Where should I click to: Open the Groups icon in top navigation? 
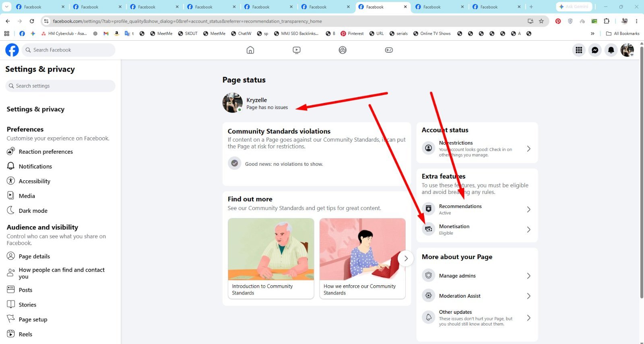pos(343,50)
